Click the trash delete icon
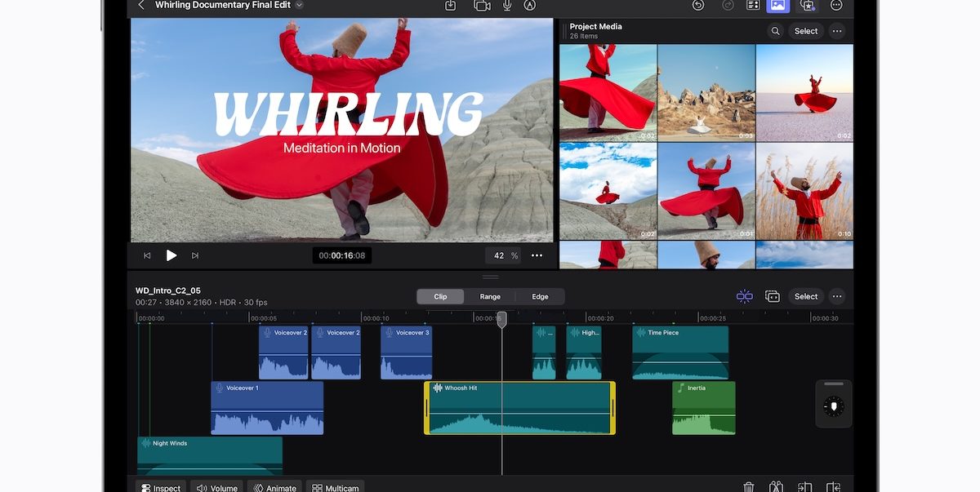The image size is (980, 492). (x=749, y=487)
